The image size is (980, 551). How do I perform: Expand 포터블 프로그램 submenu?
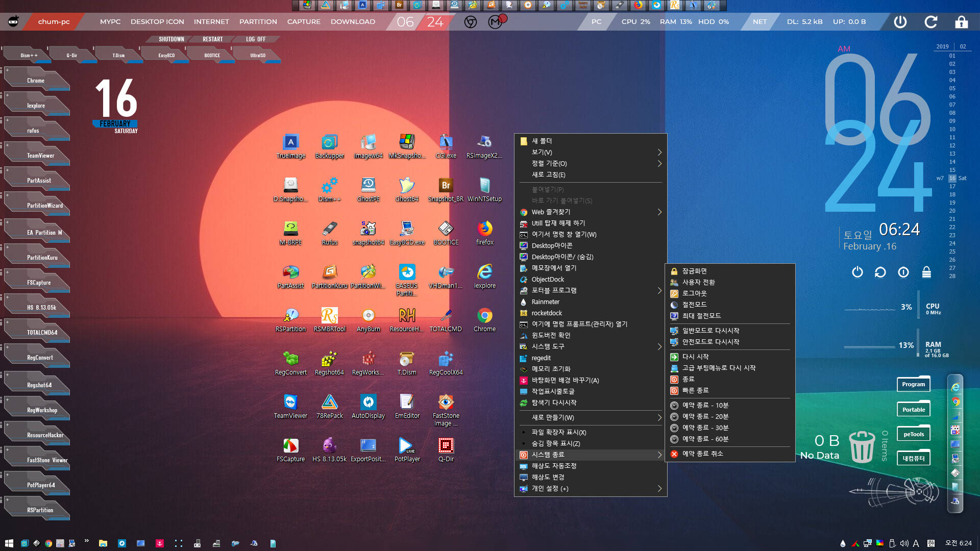pyautogui.click(x=591, y=290)
